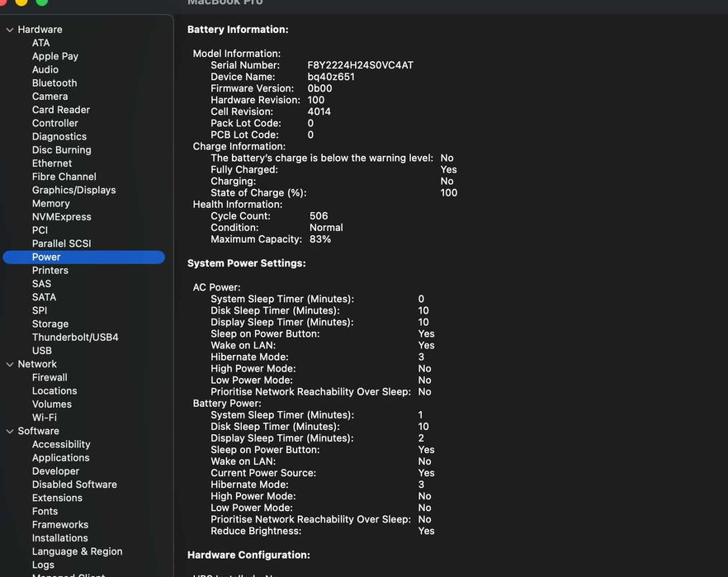Click the Battery Information heading

238,30
